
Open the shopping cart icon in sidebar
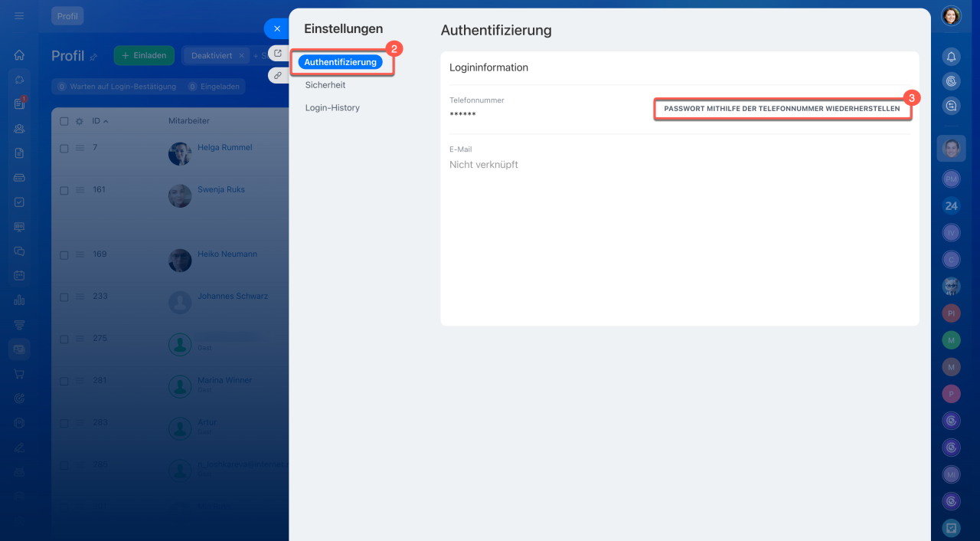(x=19, y=374)
